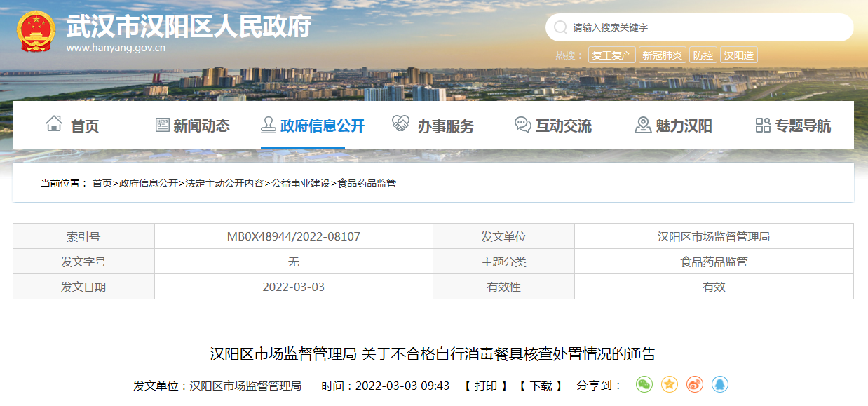This screenshot has width=868, height=406.
Task: Click the timestamp 2022-03-03 09:43
Action: pos(402,386)
